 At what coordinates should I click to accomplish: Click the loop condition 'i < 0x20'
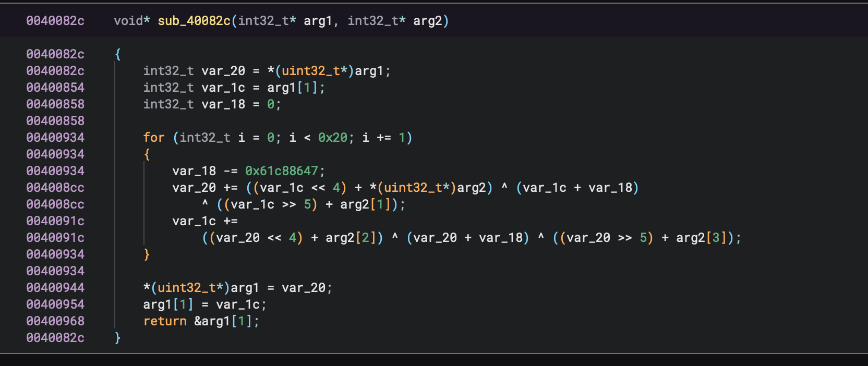[x=318, y=138]
